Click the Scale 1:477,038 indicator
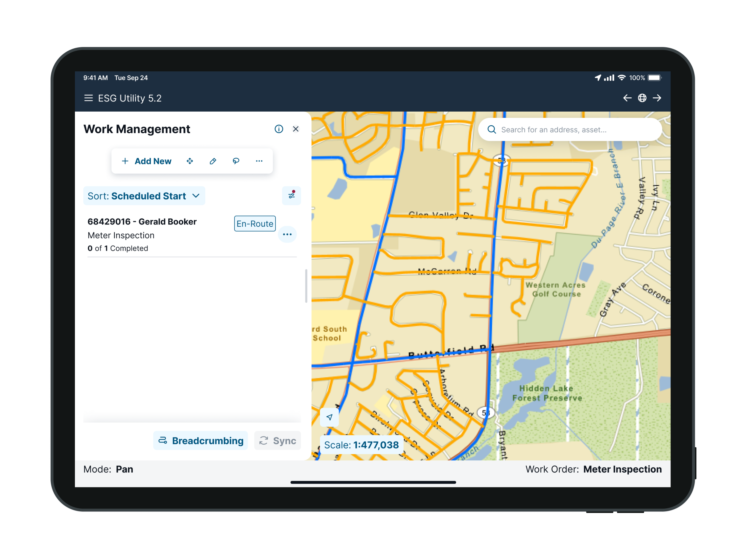The height and width of the screenshot is (560, 747). [x=361, y=445]
